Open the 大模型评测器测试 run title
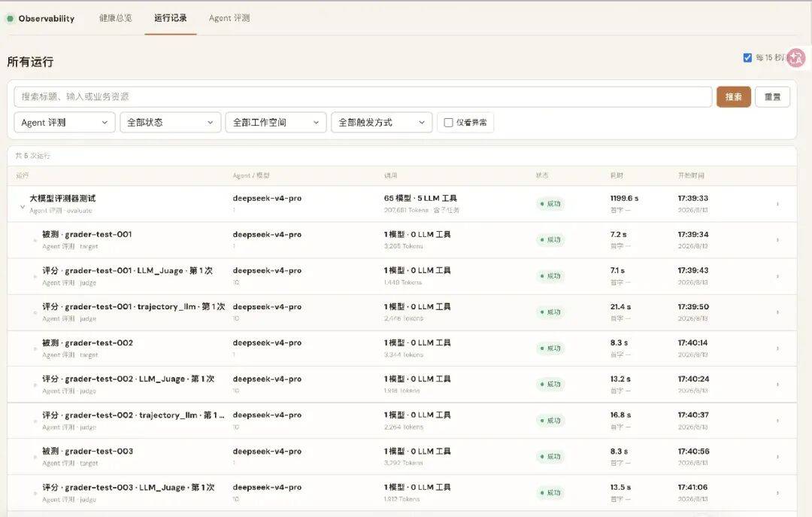 tap(62, 198)
